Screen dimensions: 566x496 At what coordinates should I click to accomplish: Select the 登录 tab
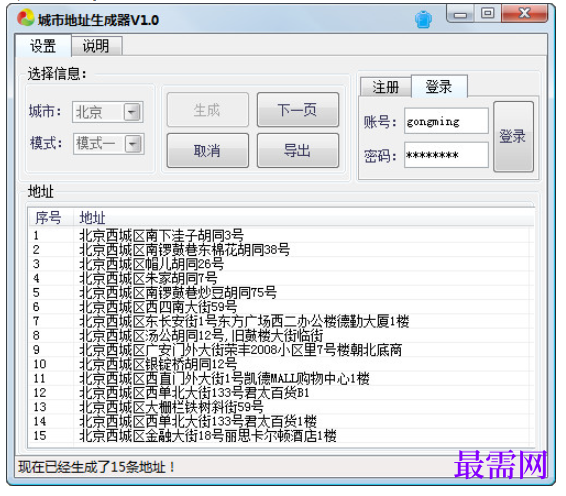(439, 86)
